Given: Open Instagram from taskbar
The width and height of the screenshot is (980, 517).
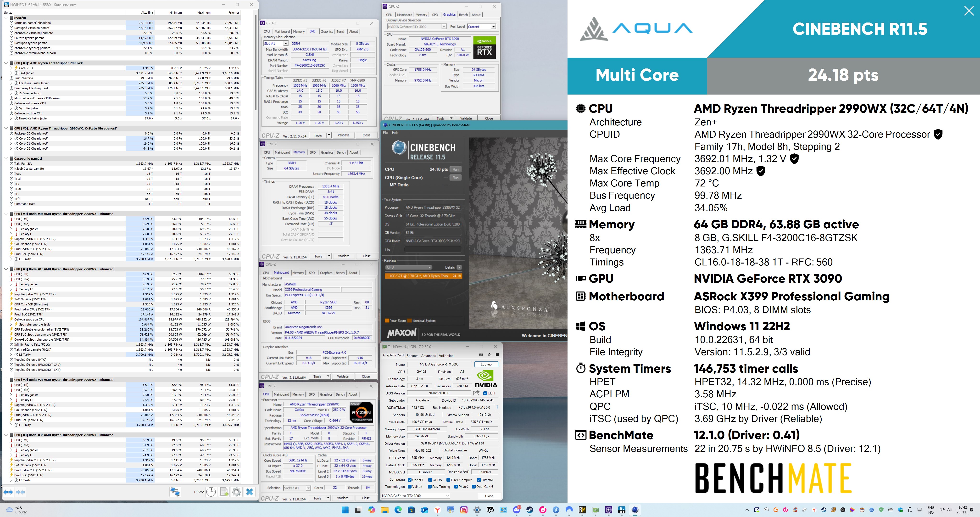Looking at the screenshot, I should [x=464, y=510].
